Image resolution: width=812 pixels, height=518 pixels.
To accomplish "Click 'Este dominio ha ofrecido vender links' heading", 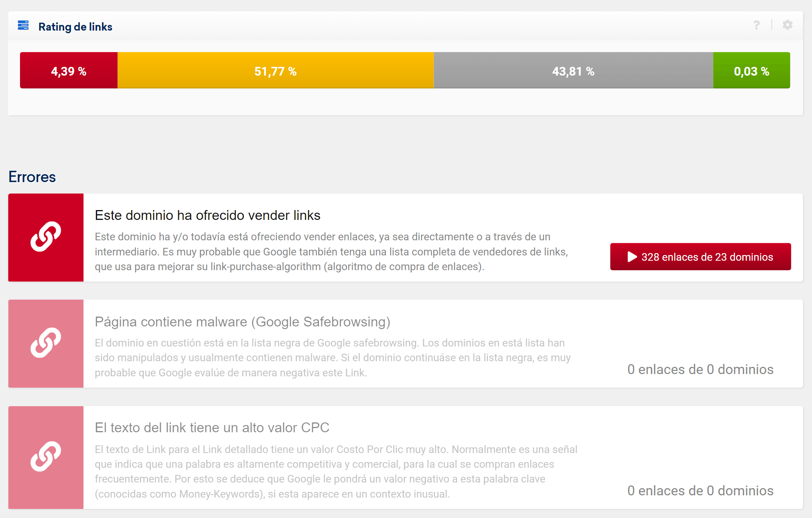I will (x=207, y=215).
